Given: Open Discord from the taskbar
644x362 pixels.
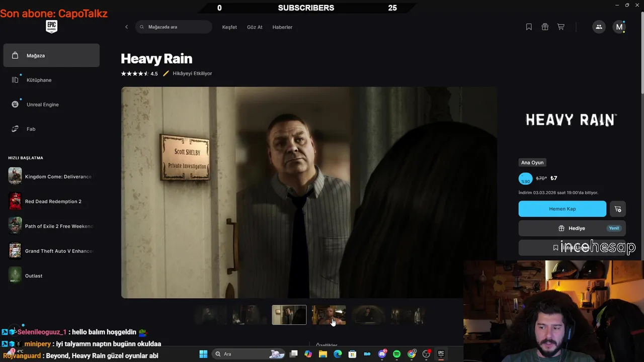Looking at the screenshot, I should coord(382,354).
